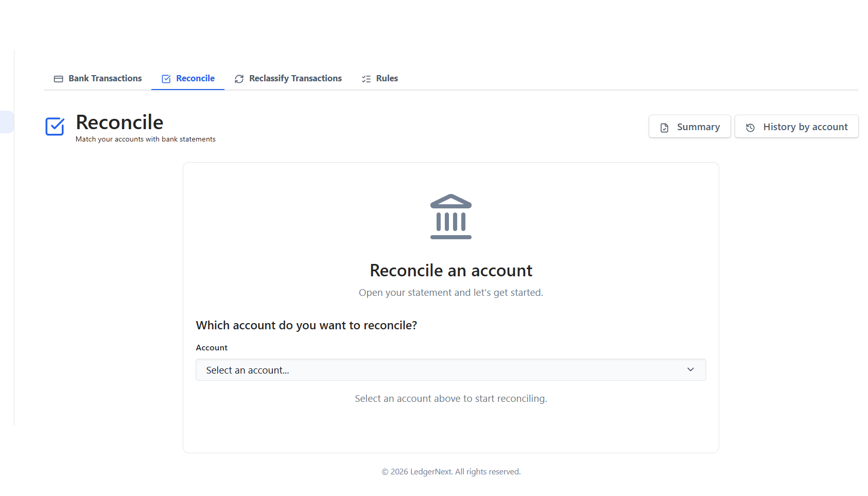Viewport: 868px width, 496px height.
Task: Click the Reconcile page heading
Action: point(119,122)
